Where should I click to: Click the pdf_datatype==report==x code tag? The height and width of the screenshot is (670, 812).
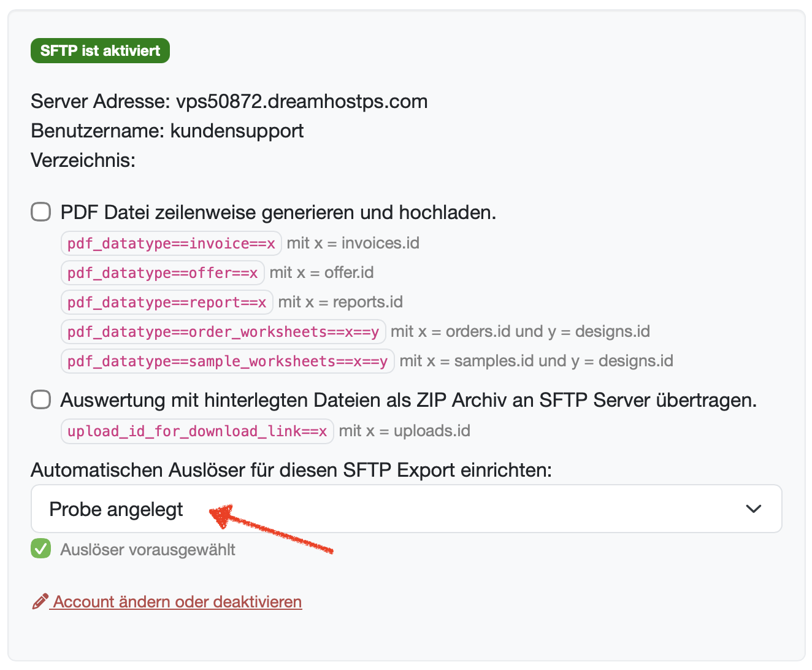(x=167, y=302)
